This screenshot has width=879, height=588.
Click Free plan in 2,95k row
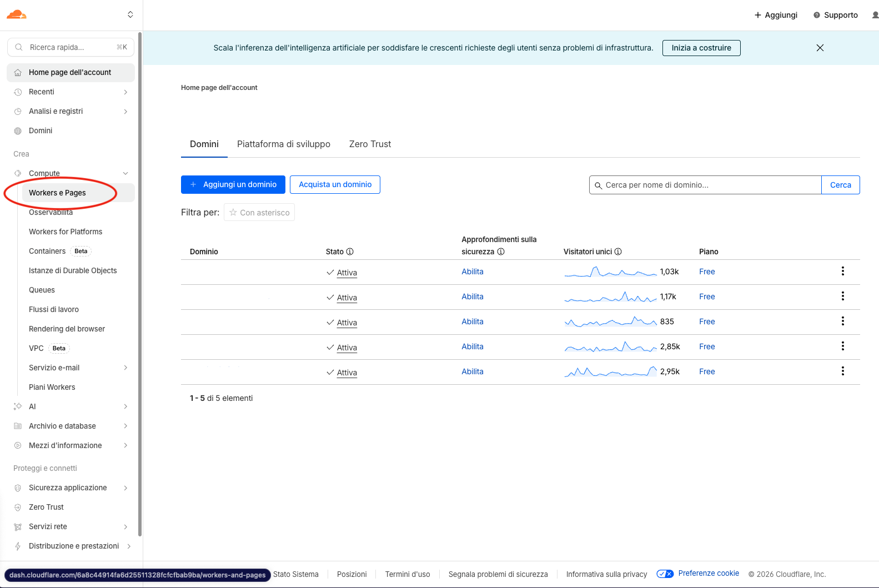[x=707, y=371]
